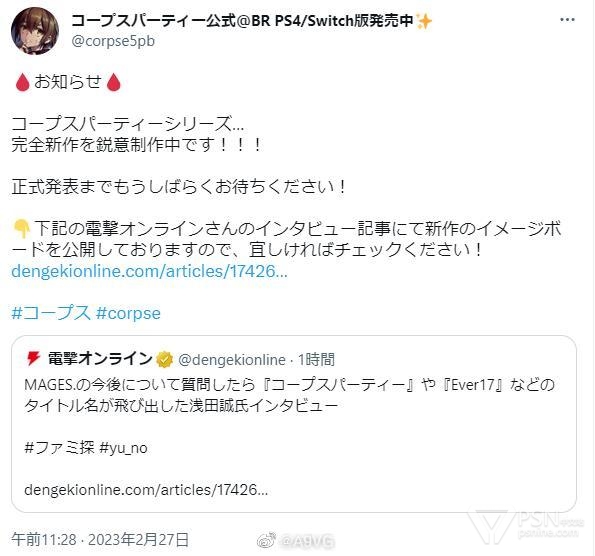Open the @dengekionline handle in quote
Viewport: 595px width, 556px height.
tap(232, 360)
